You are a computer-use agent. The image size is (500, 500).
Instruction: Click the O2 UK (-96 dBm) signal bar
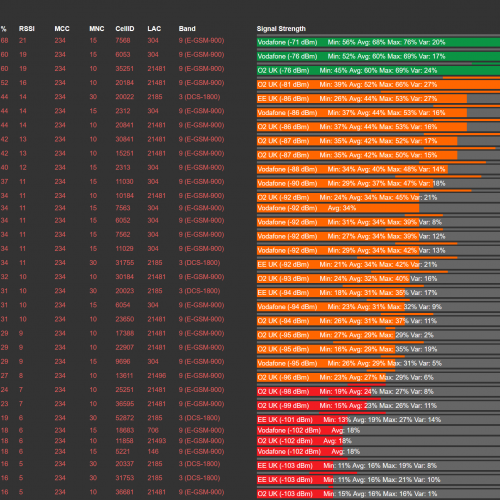pos(321,377)
